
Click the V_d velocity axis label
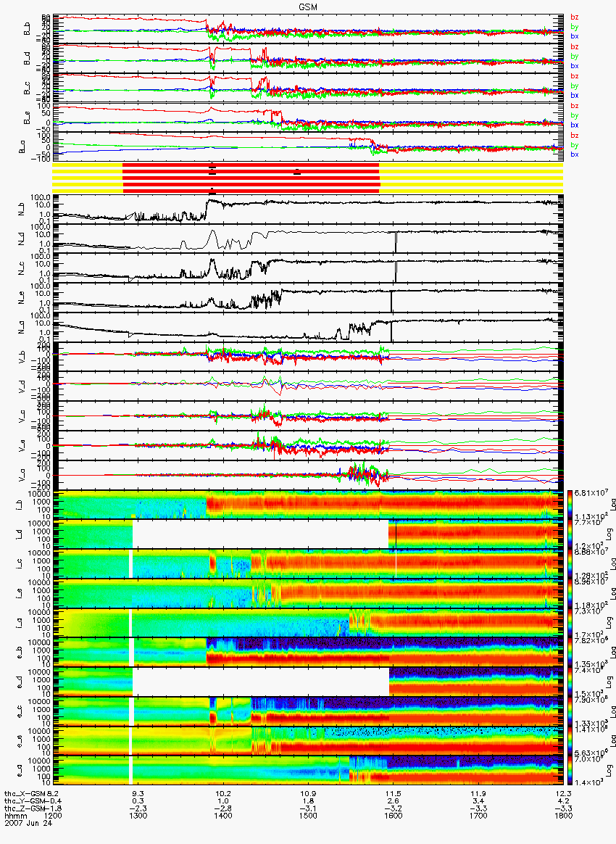[x=22, y=386]
